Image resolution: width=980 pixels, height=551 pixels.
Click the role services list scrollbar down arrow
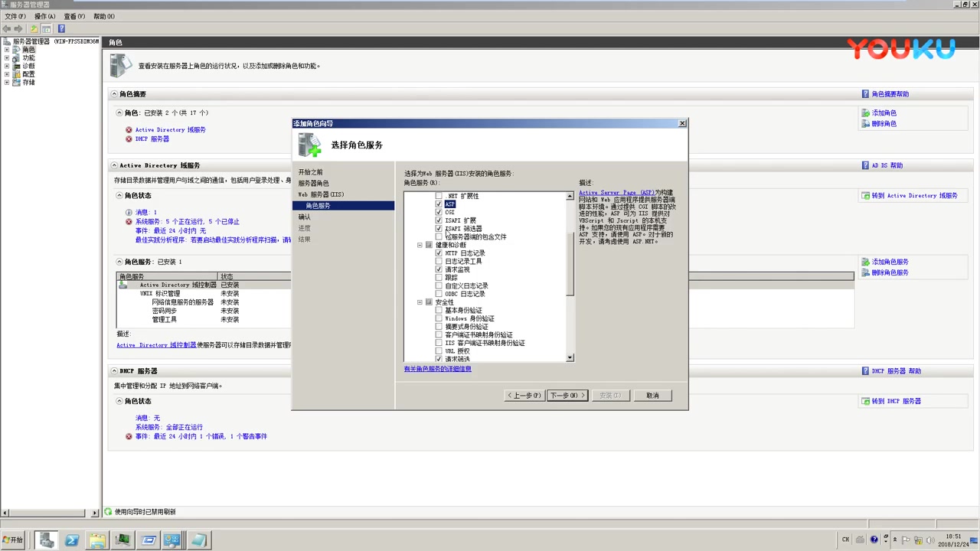click(x=570, y=357)
